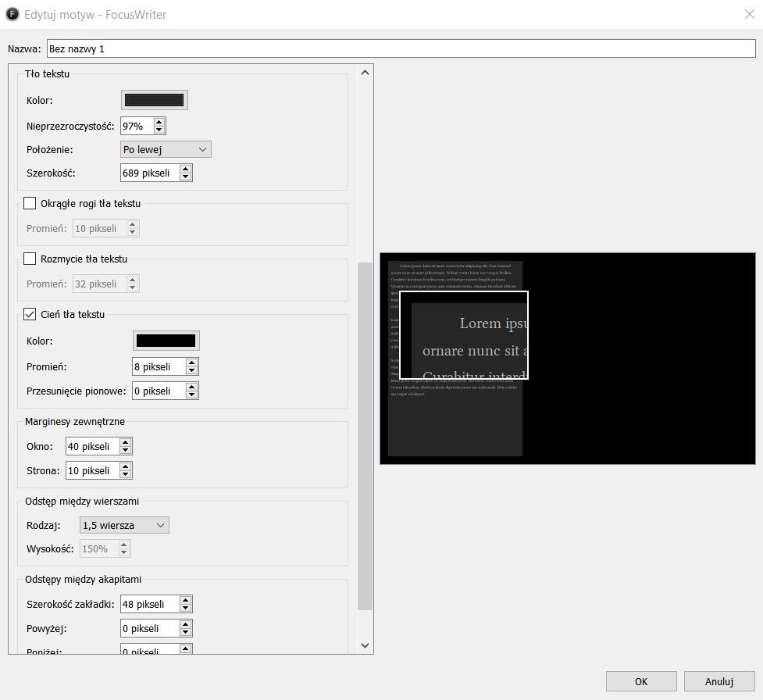This screenshot has width=763, height=700.
Task: Open the Rodzaj line spacing dropdown
Action: point(125,525)
